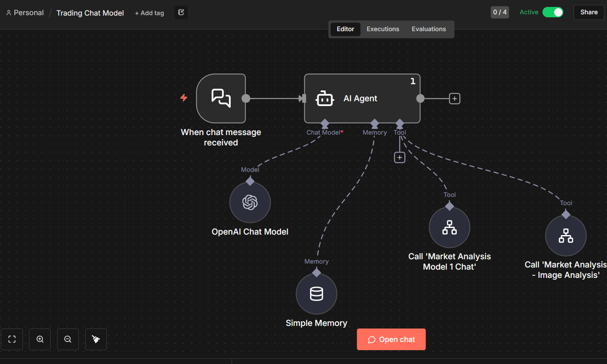Switch to the Executions tab
Viewport: 607px width, 364px height.
click(x=383, y=29)
